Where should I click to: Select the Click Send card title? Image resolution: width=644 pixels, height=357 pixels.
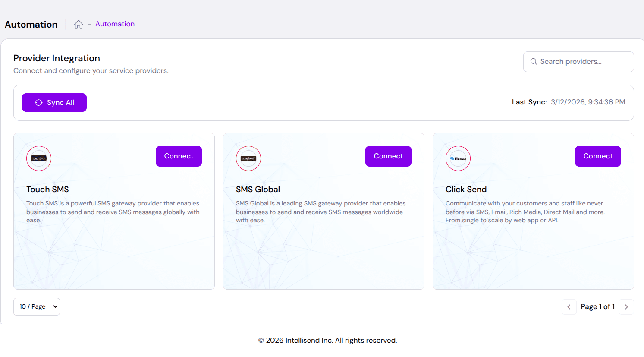(466, 190)
